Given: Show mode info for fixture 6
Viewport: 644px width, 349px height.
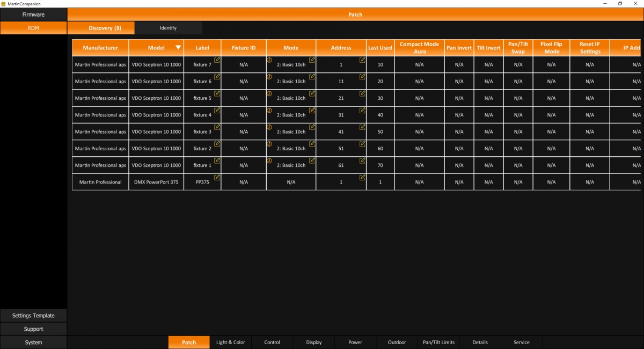Looking at the screenshot, I should (x=269, y=77).
